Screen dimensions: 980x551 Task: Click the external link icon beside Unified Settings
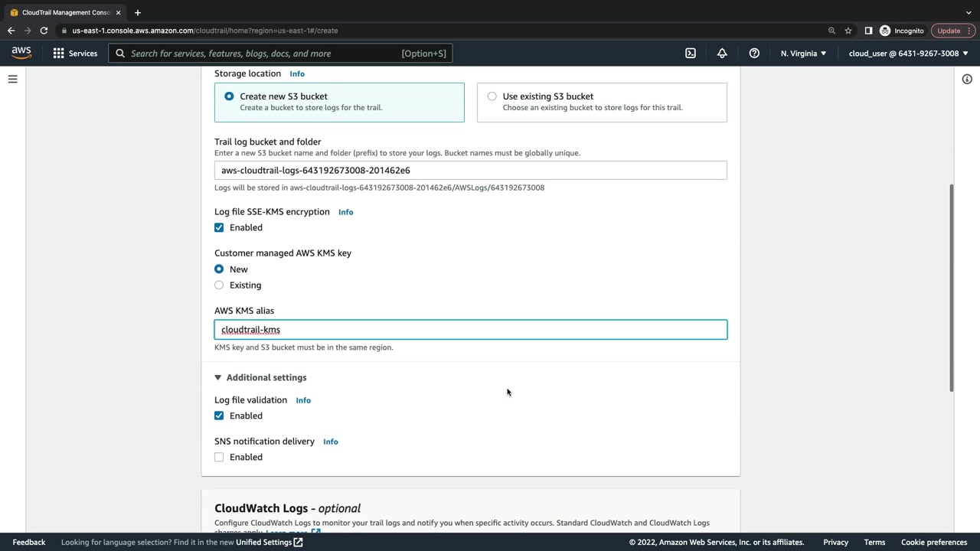pos(299,543)
